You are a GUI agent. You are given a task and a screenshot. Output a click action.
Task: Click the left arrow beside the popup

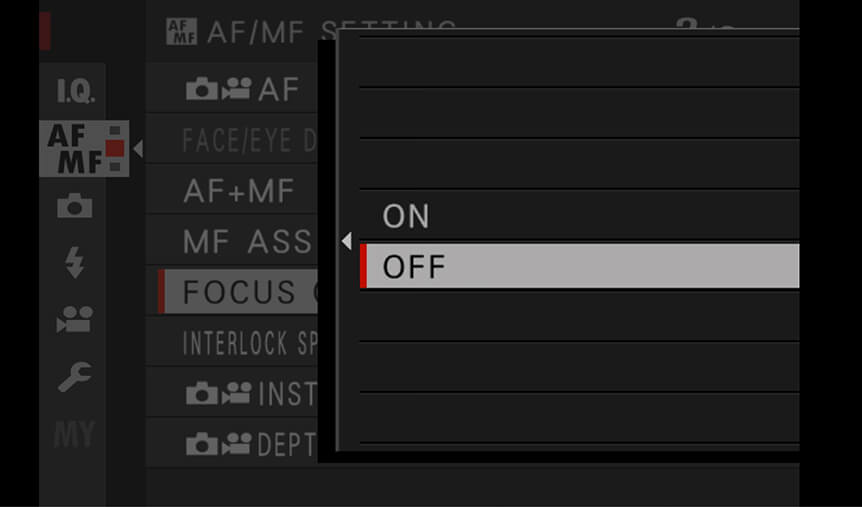pyautogui.click(x=346, y=241)
